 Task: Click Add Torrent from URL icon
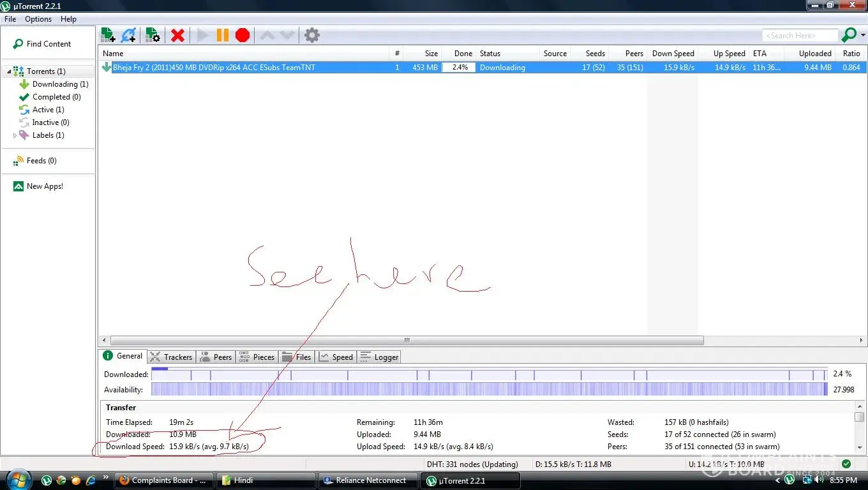(128, 35)
